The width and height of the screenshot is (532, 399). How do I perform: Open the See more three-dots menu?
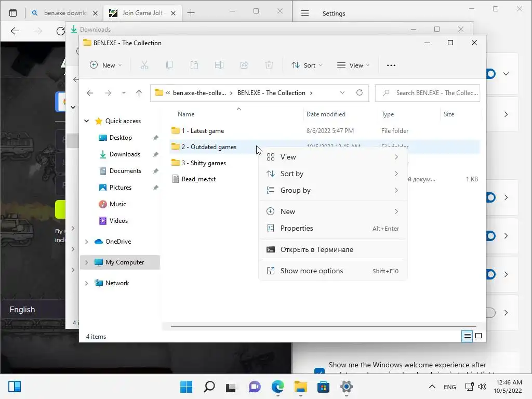pyautogui.click(x=391, y=65)
